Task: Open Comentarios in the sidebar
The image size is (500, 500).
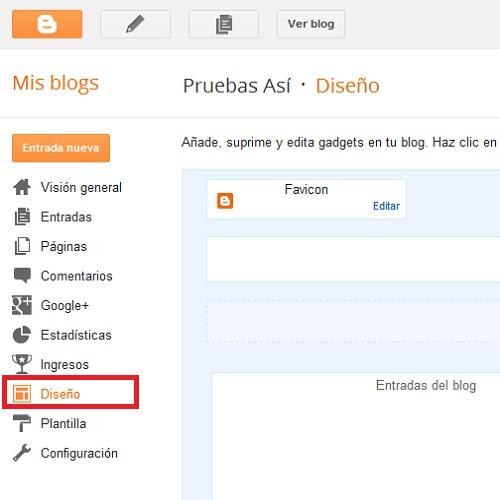Action: (76, 276)
